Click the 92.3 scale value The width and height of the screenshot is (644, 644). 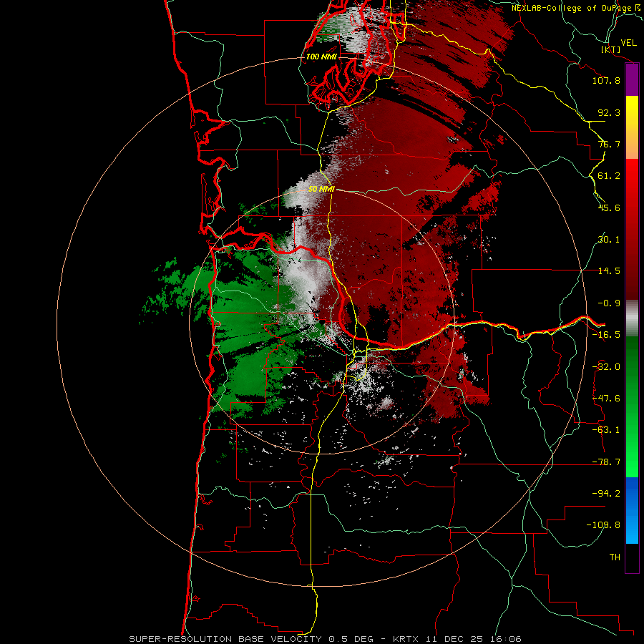pyautogui.click(x=609, y=112)
